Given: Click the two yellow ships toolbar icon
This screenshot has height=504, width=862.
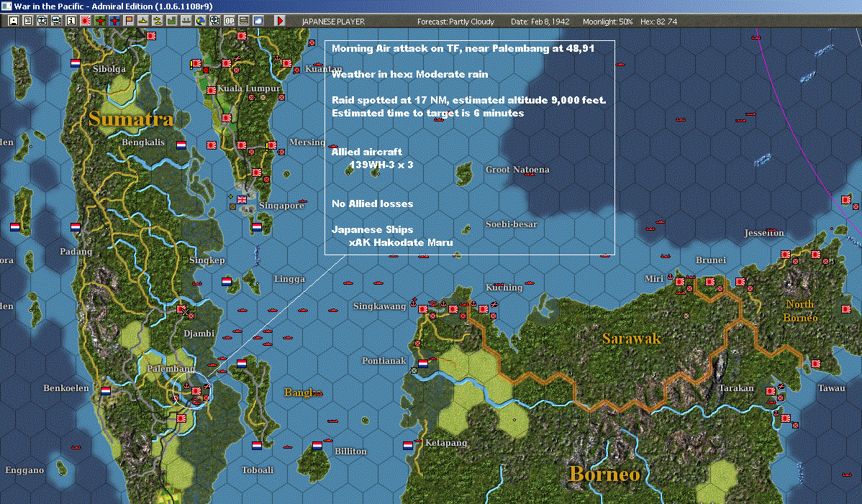Looking at the screenshot, I should pos(157,21).
